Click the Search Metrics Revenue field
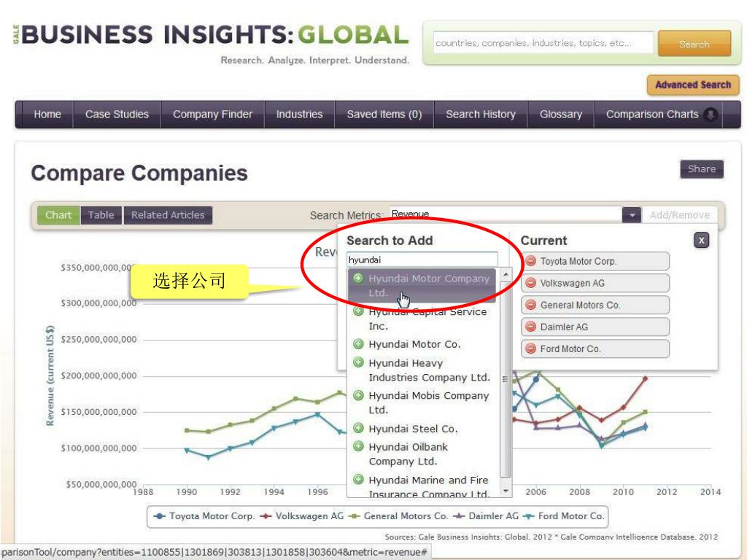This screenshot has width=747, height=560. pyautogui.click(x=506, y=214)
